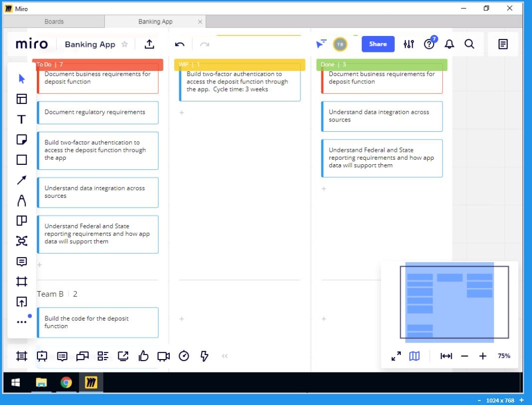Select the Banking App tab

pyautogui.click(x=155, y=21)
